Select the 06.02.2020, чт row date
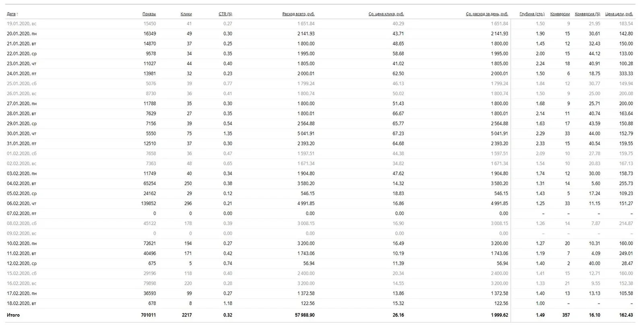Image resolution: width=644 pixels, height=325 pixels. [x=21, y=204]
